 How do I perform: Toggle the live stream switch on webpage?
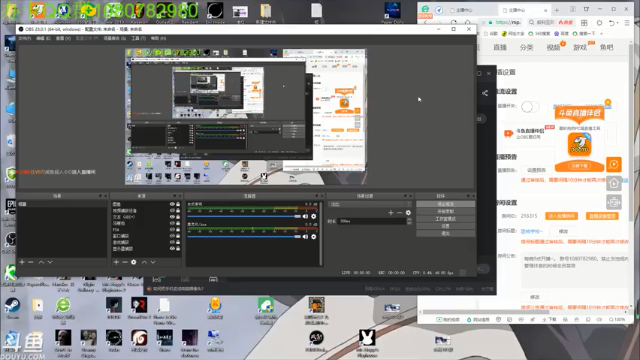[530, 107]
